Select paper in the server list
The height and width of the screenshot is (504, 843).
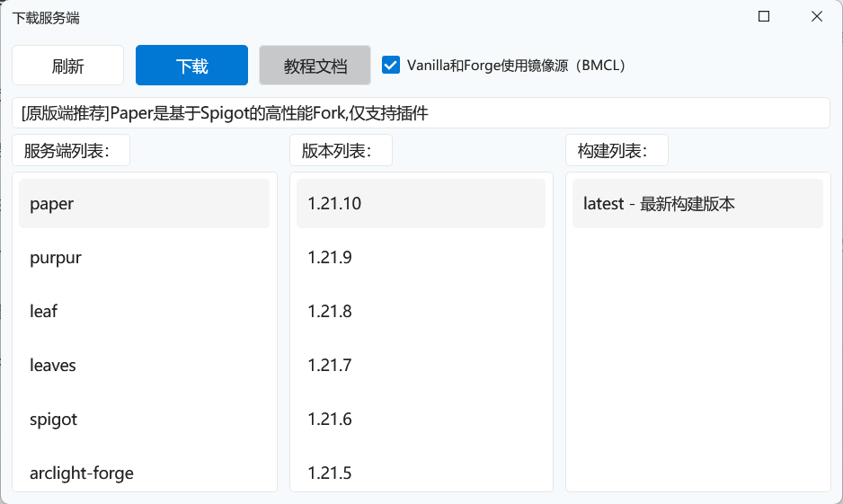[144, 204]
